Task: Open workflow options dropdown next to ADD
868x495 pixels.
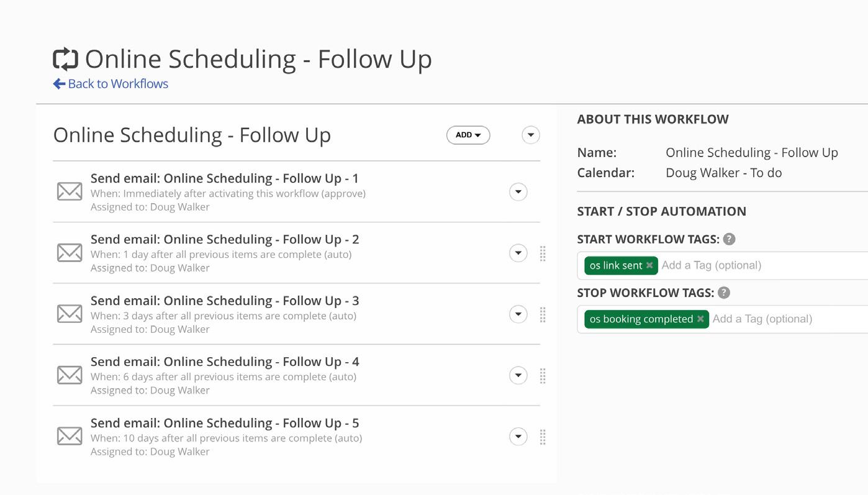Action: tap(531, 135)
